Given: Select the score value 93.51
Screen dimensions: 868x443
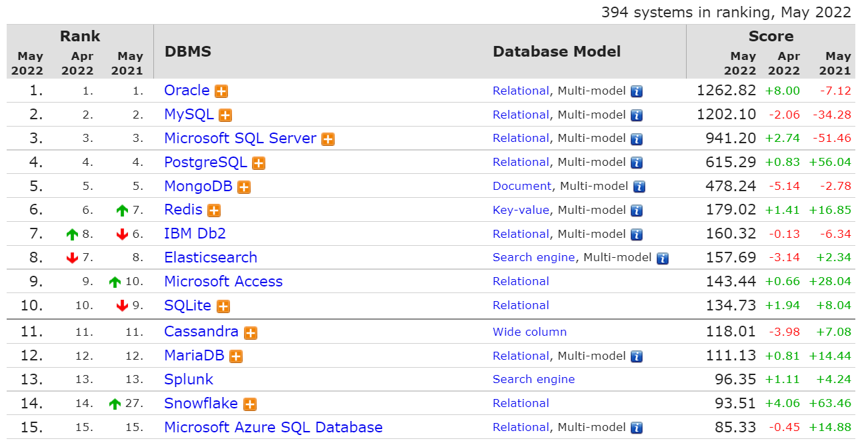Looking at the screenshot, I should coord(736,404).
